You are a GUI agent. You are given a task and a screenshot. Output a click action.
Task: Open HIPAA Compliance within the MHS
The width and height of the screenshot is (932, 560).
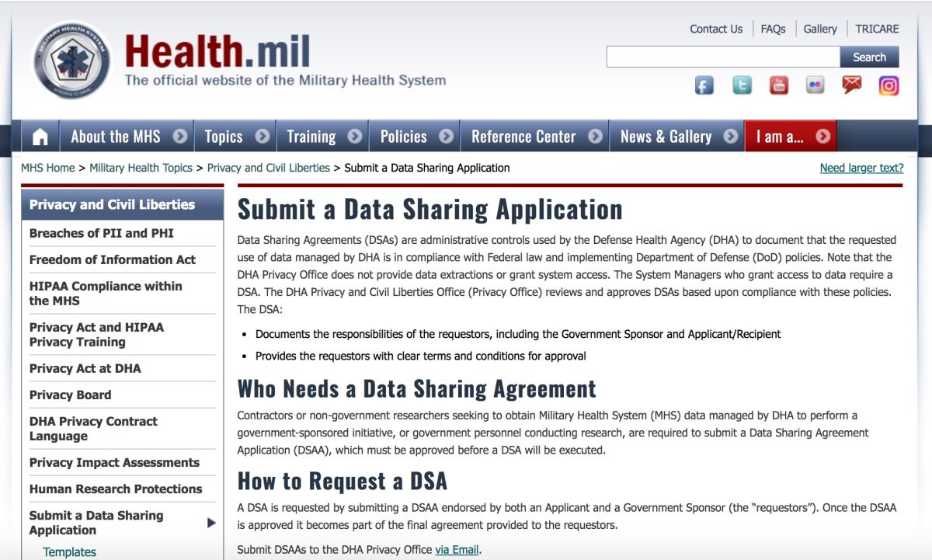click(x=106, y=294)
